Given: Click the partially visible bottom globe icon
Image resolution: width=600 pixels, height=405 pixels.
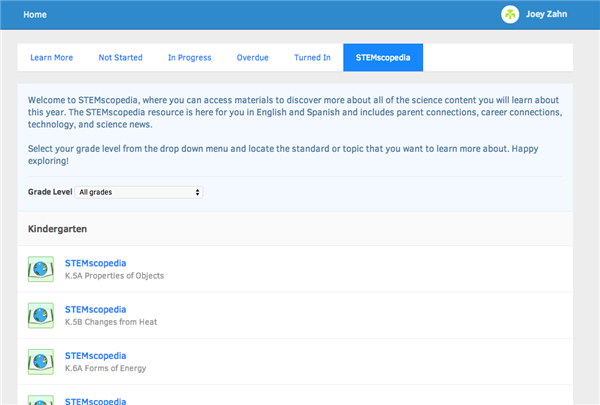Looking at the screenshot, I should [x=41, y=400].
